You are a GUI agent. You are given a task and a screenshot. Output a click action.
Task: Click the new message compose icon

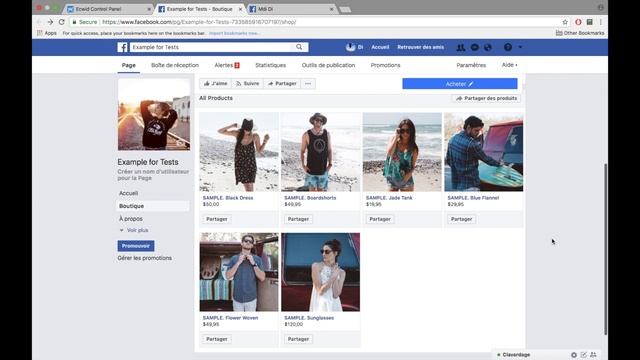pyautogui.click(x=584, y=355)
